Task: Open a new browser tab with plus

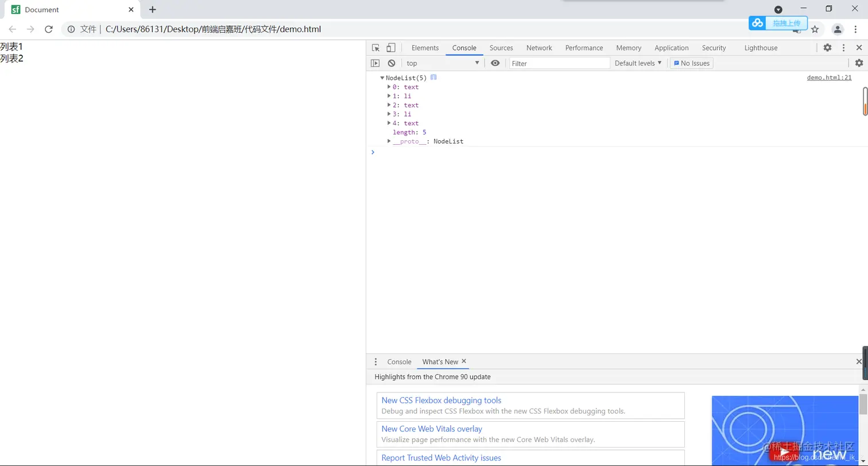Action: tap(152, 9)
